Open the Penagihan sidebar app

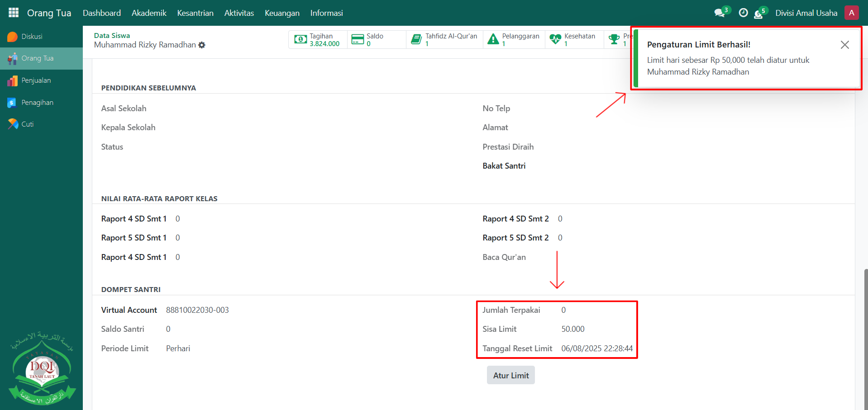pyautogui.click(x=37, y=103)
